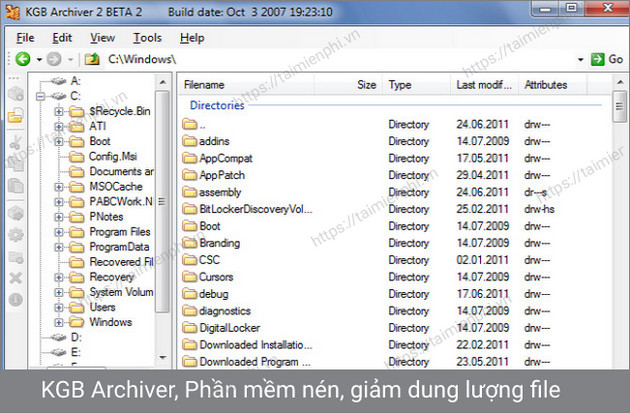The width and height of the screenshot is (630, 413).
Task: Click the grey Forward arrow icon
Action: pyautogui.click(x=54, y=59)
